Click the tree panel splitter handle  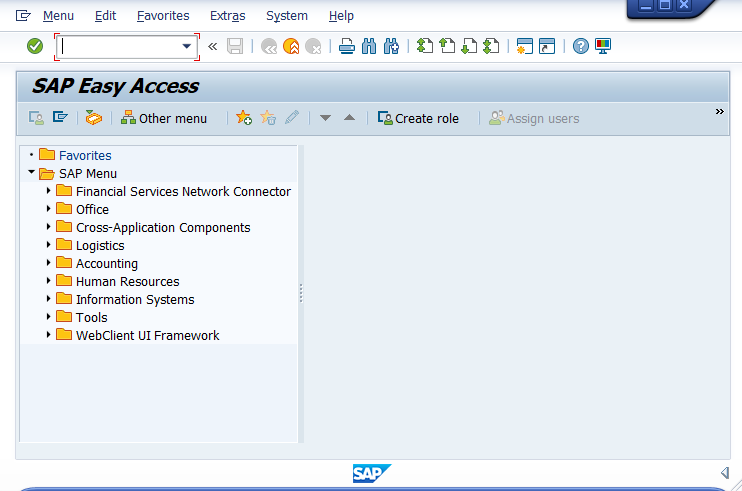tap(301, 293)
